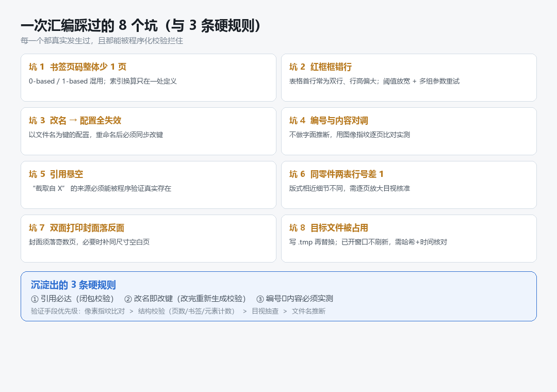Screen dimensions: 557x392
Task: Click text '0-based / 1-based 混用'
Action: (66, 81)
